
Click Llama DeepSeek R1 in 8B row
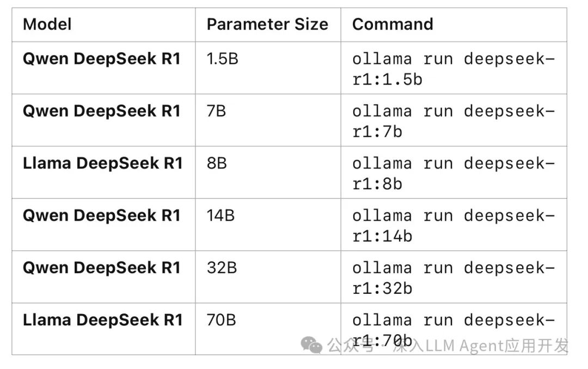tap(103, 164)
